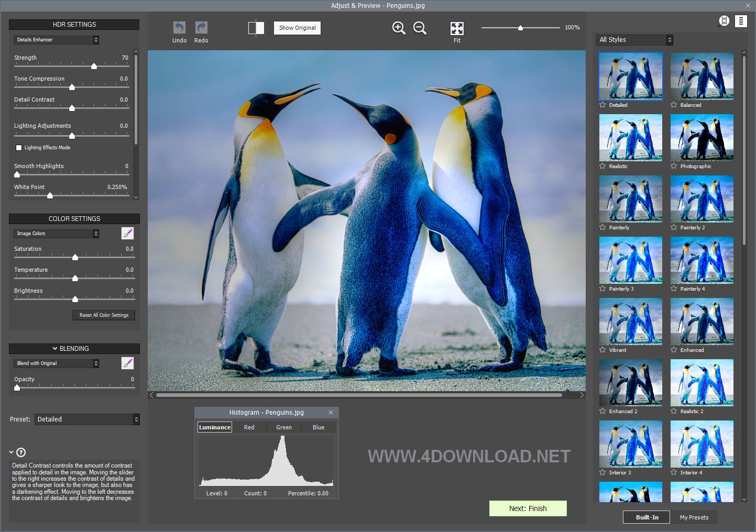Viewport: 756px width, 532px height.
Task: Click Reset All Color Settings
Action: point(104,315)
